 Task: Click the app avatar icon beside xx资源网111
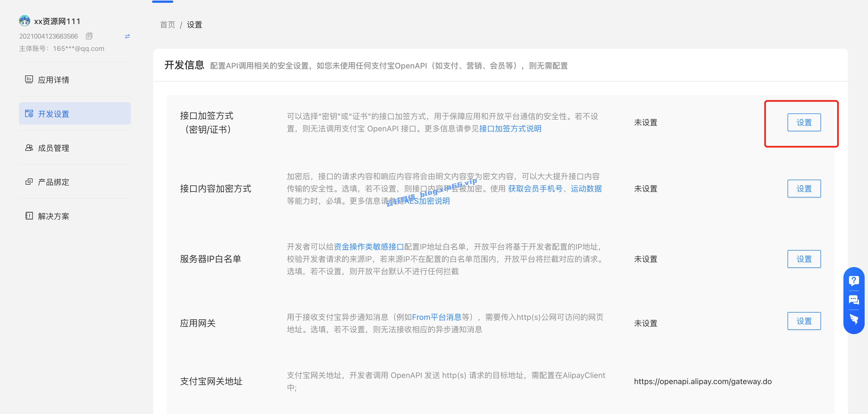coord(25,21)
